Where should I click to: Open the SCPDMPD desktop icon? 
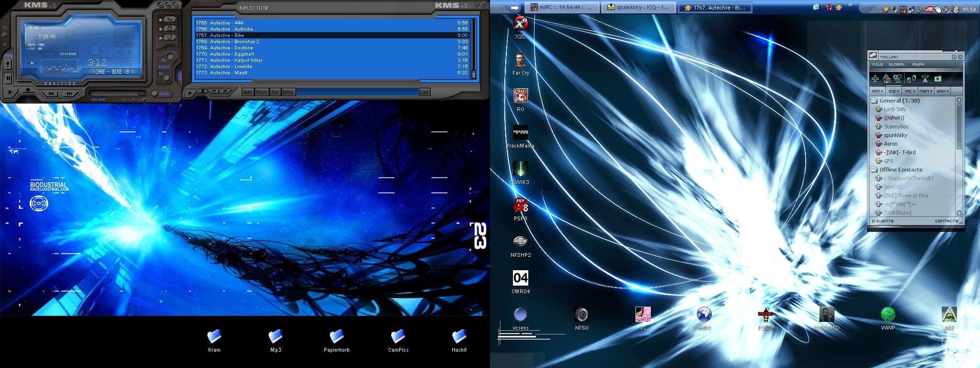click(x=826, y=319)
